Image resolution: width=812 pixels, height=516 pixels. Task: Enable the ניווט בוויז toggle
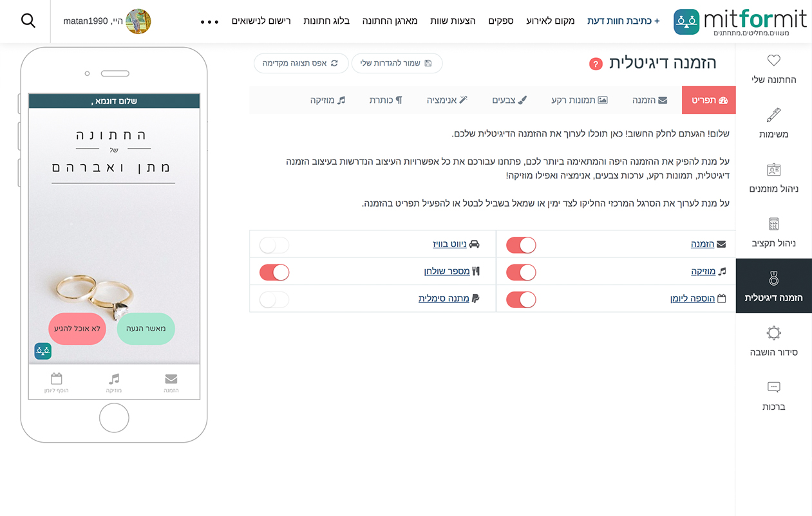tap(274, 245)
